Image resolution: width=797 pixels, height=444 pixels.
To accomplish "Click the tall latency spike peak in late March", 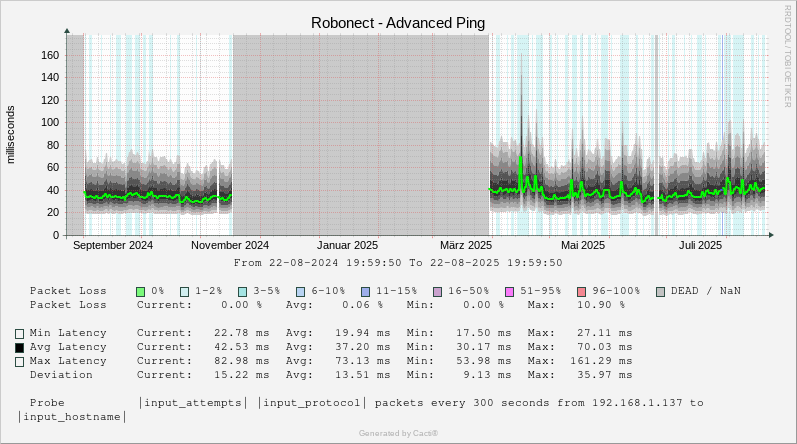I will pyautogui.click(x=520, y=56).
